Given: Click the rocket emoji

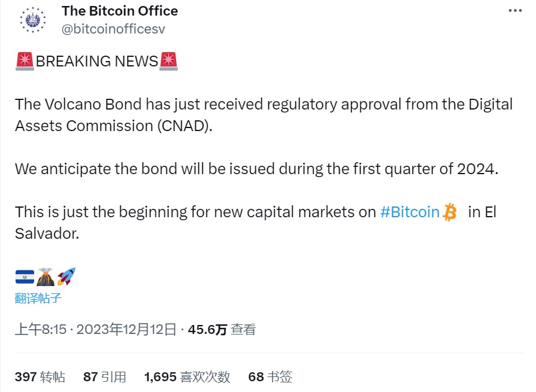Looking at the screenshot, I should coord(66,276).
